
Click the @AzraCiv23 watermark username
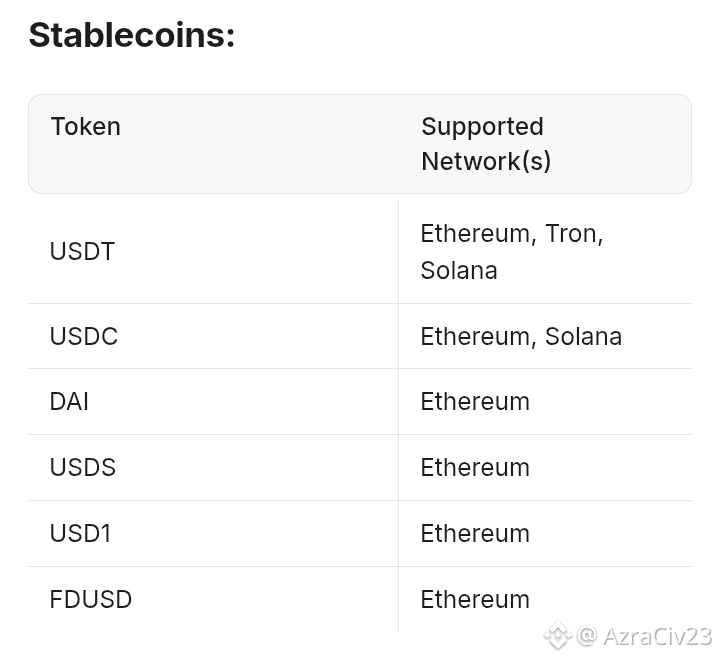coord(644,636)
